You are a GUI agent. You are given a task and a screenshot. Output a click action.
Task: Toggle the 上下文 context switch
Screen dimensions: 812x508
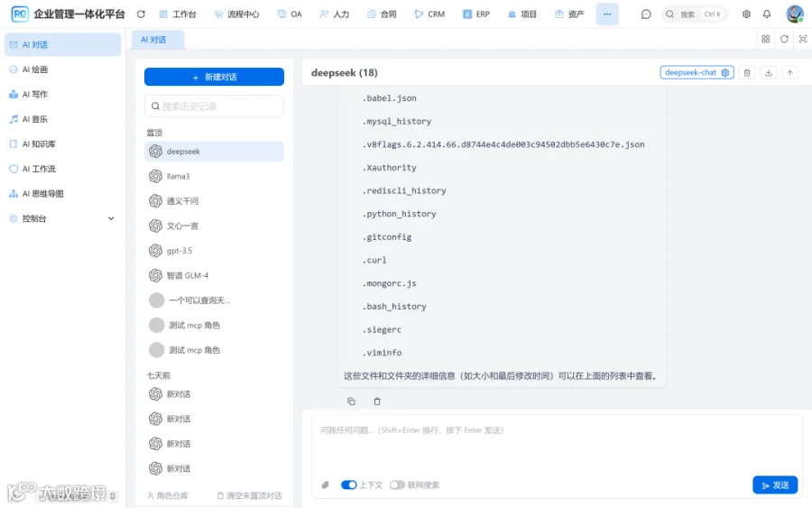click(348, 485)
